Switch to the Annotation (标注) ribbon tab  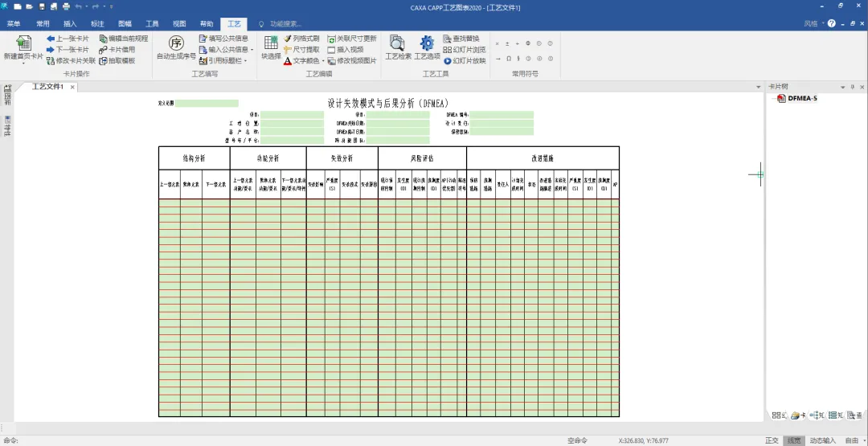pos(97,24)
